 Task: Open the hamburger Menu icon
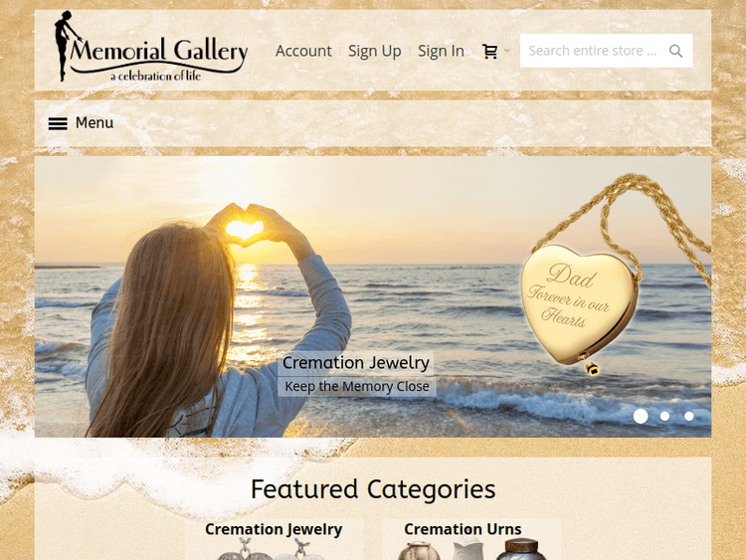[x=58, y=123]
